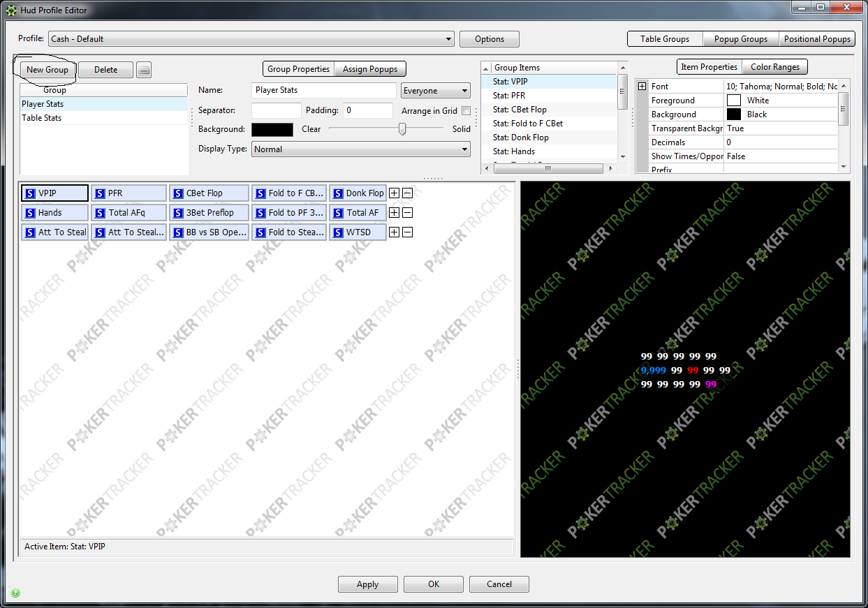Viewport: 868px width, 608px height.
Task: Click the Transparent Background True value
Action: tap(781, 128)
